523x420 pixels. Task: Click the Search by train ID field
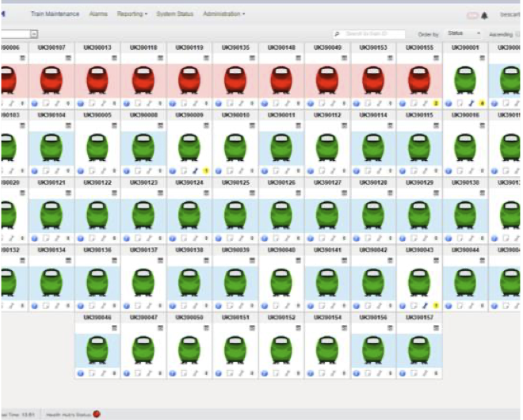click(373, 34)
